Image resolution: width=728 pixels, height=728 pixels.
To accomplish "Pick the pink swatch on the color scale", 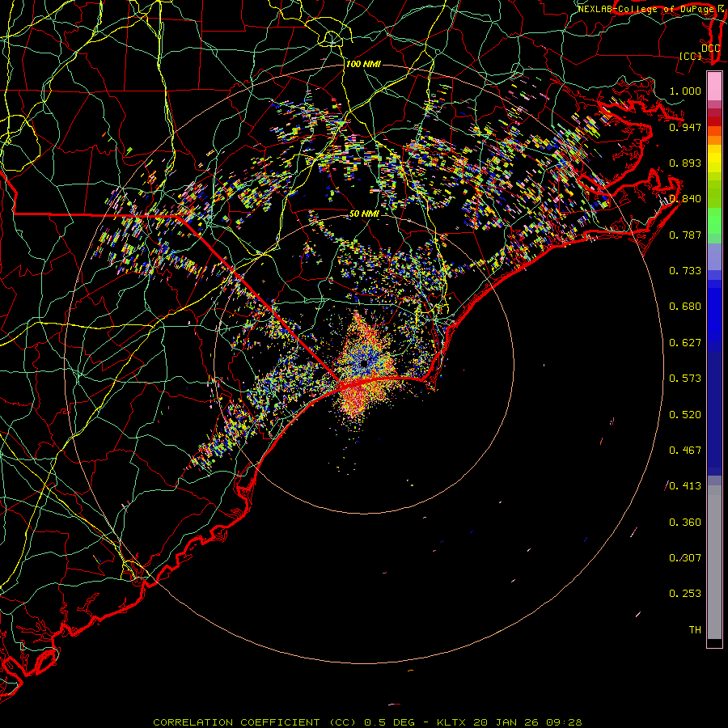I will click(x=714, y=87).
